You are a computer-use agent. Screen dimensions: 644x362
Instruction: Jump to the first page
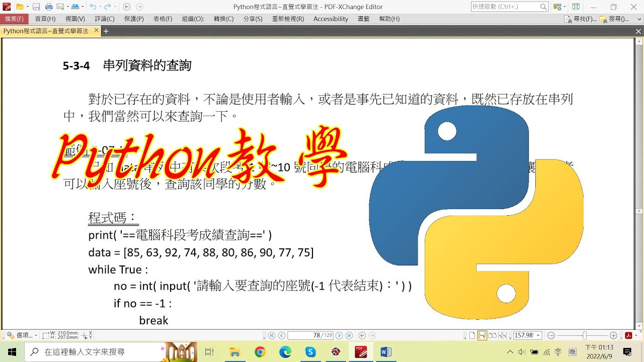click(x=272, y=335)
